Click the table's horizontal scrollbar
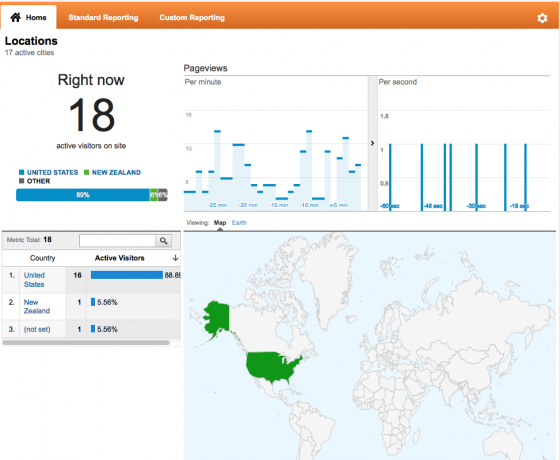 (86, 343)
